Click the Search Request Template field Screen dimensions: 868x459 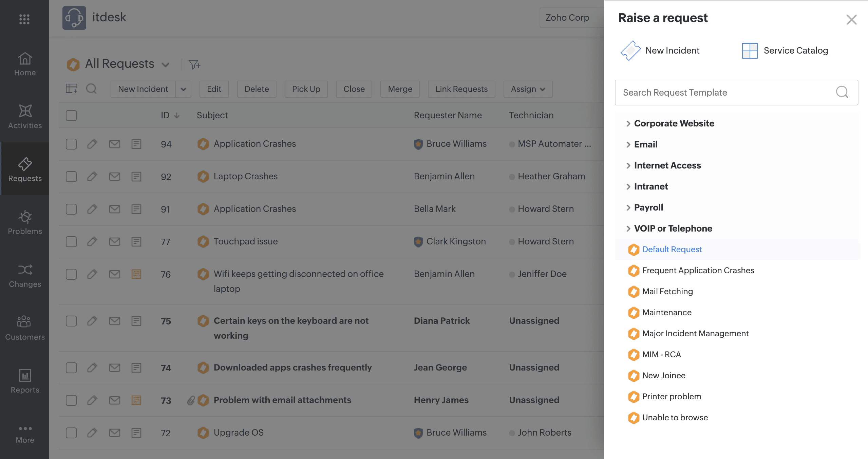click(x=726, y=93)
